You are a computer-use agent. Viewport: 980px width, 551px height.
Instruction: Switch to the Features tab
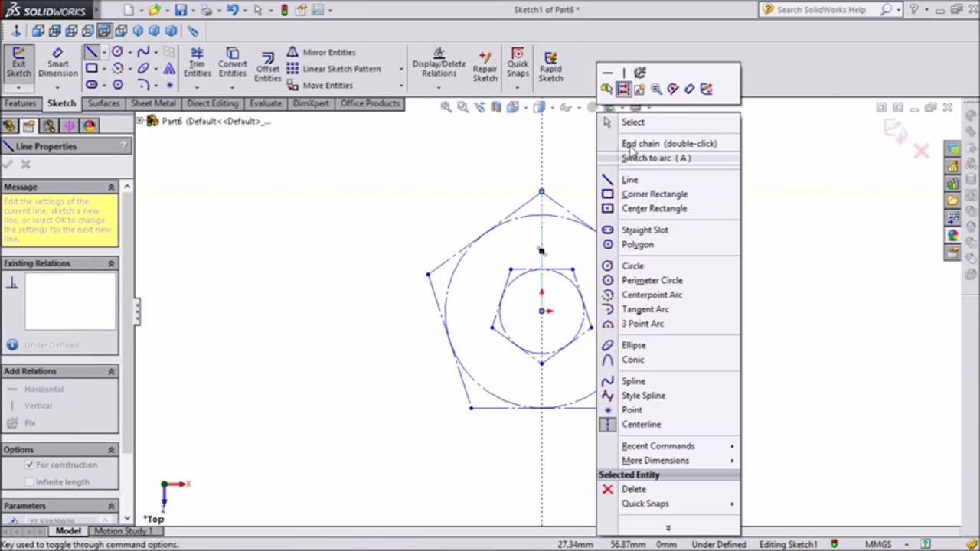pyautogui.click(x=20, y=103)
